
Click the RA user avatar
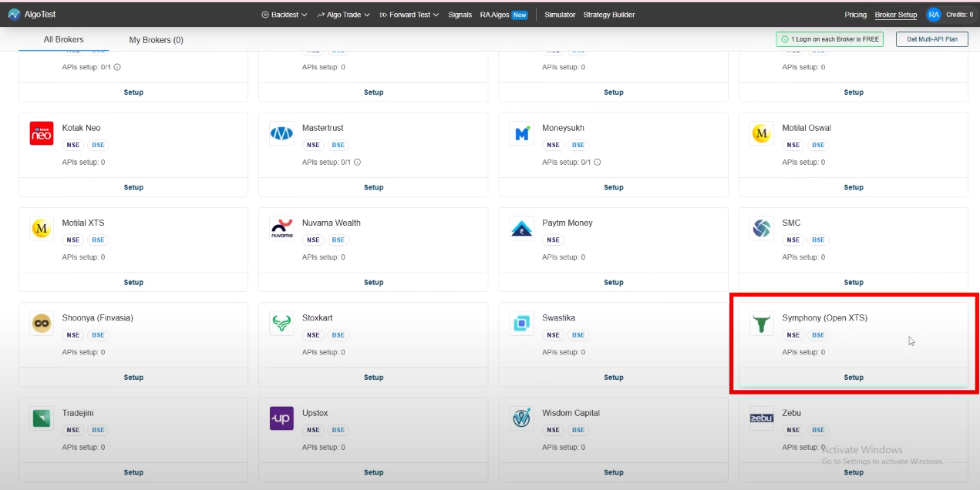coord(934,15)
